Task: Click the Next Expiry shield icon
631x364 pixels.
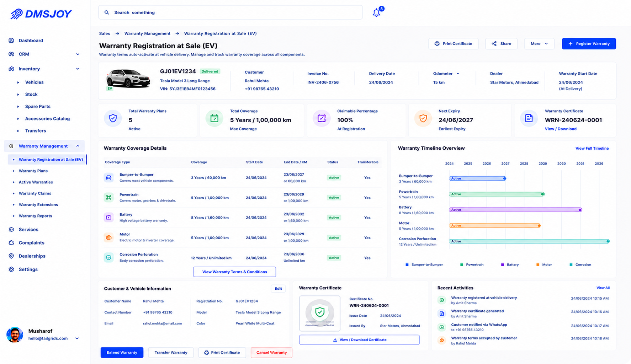Action: pyautogui.click(x=423, y=118)
